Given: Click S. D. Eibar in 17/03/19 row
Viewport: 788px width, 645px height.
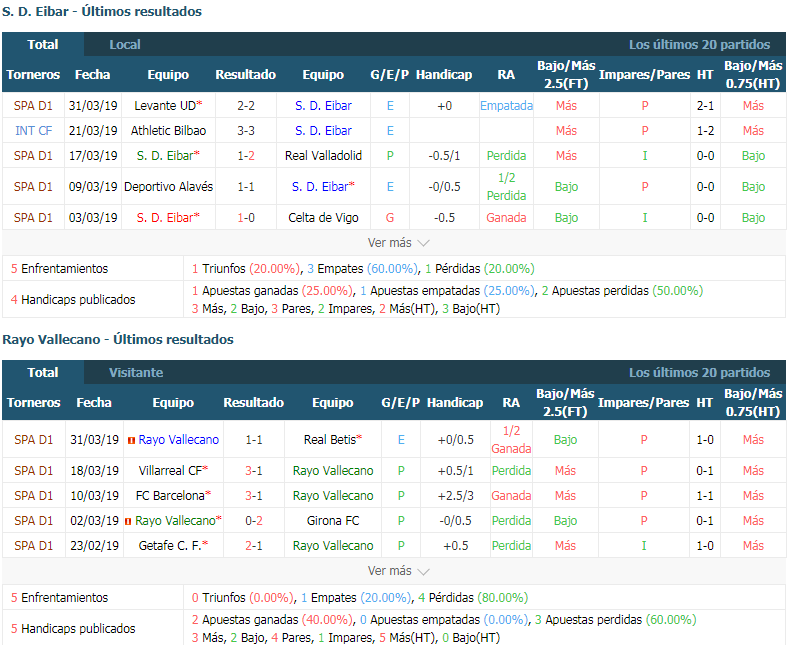Looking at the screenshot, I should pyautogui.click(x=165, y=156).
